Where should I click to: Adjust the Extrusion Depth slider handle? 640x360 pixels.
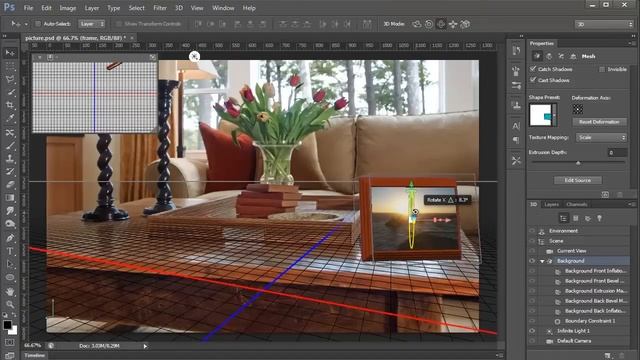coord(578,163)
